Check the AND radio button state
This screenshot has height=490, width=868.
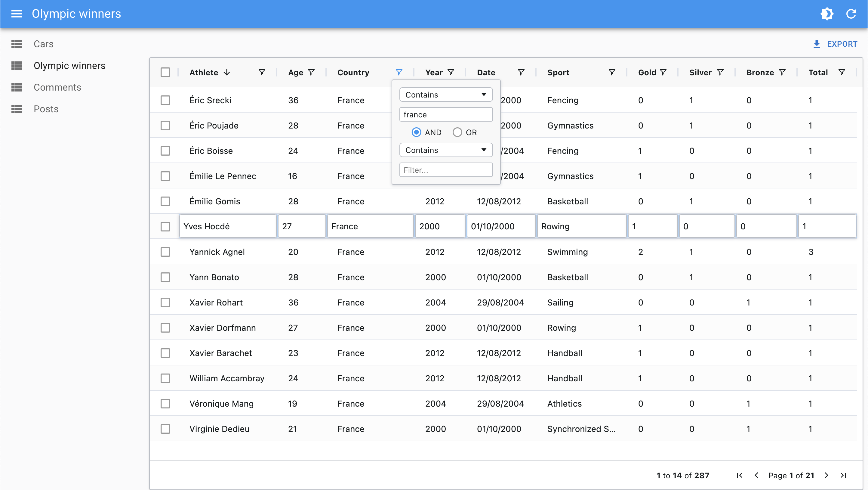pos(417,132)
